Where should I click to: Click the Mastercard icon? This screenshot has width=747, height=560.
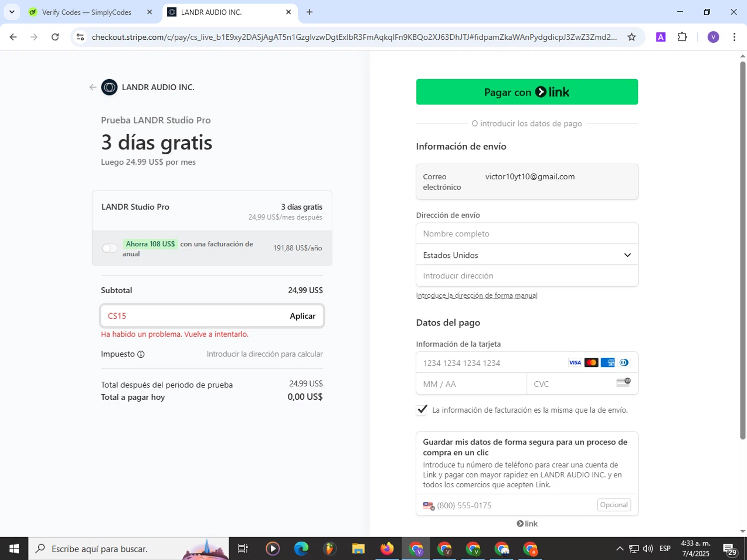591,363
